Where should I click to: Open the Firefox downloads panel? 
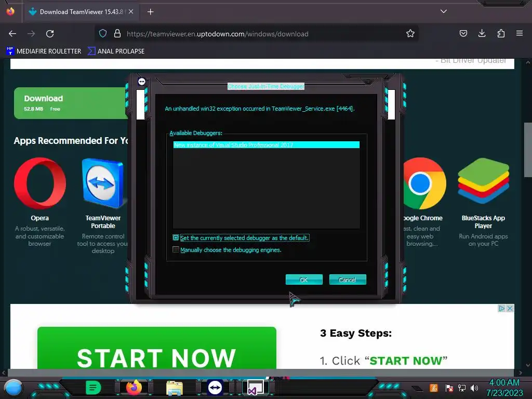[482, 33]
